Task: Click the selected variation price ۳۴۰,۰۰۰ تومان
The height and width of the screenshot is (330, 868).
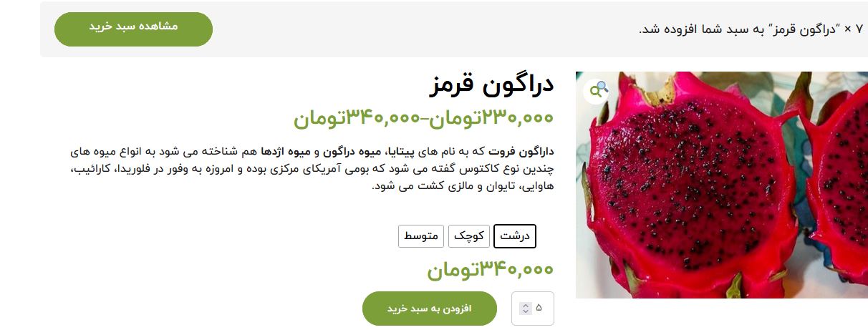Action: 491,269
